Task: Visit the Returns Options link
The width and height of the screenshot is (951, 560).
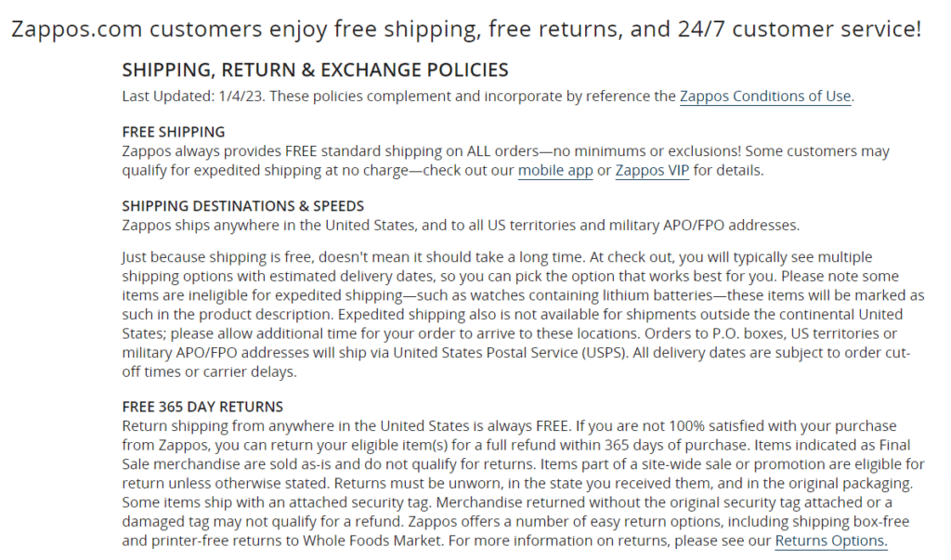Action: 831,540
